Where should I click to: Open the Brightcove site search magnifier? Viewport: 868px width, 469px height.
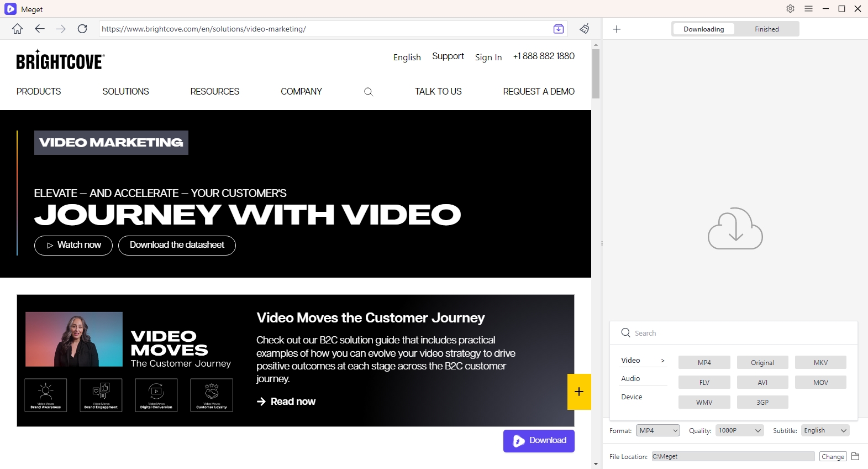(x=369, y=92)
